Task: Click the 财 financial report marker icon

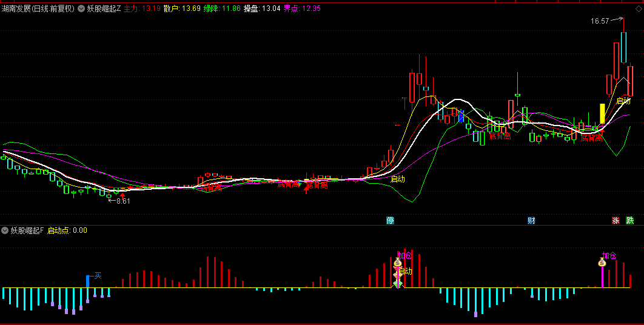Action: tap(531, 220)
